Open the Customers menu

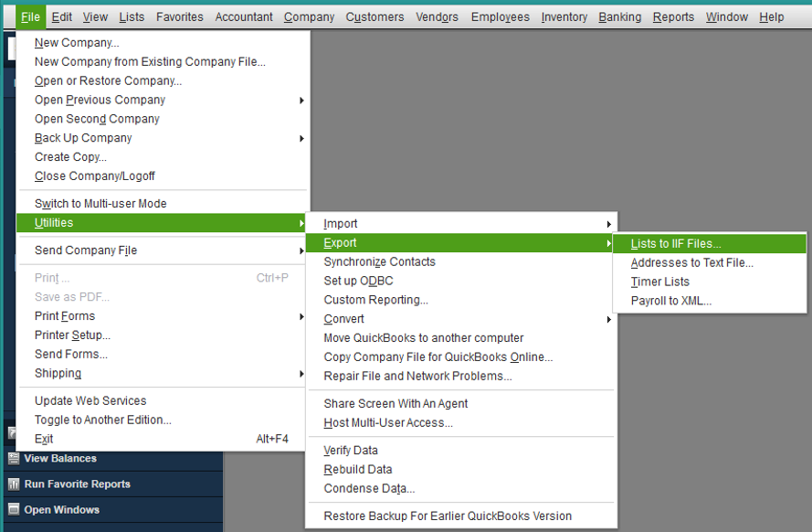[x=374, y=17]
